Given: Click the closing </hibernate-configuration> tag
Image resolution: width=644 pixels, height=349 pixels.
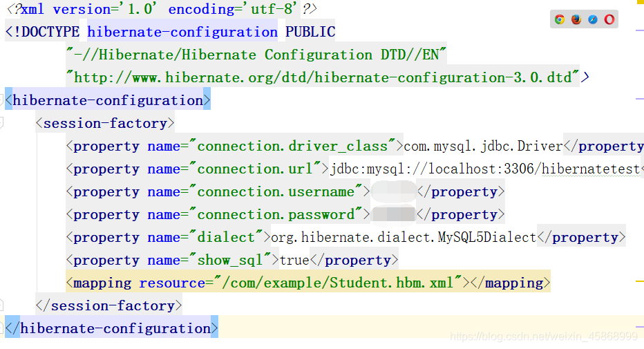Looking at the screenshot, I should tap(111, 328).
